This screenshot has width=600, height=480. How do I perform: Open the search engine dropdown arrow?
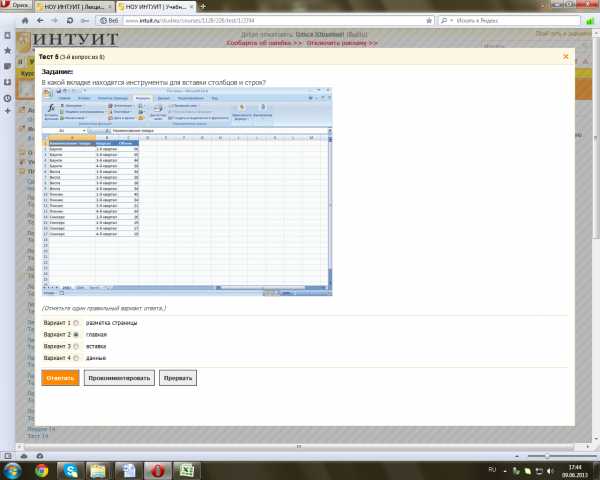pos(452,21)
